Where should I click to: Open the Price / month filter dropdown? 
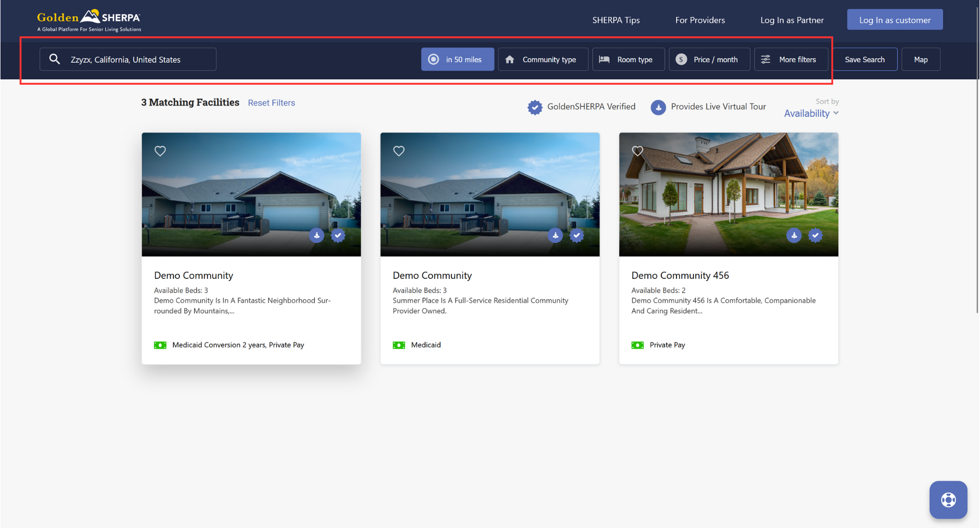[x=709, y=59]
